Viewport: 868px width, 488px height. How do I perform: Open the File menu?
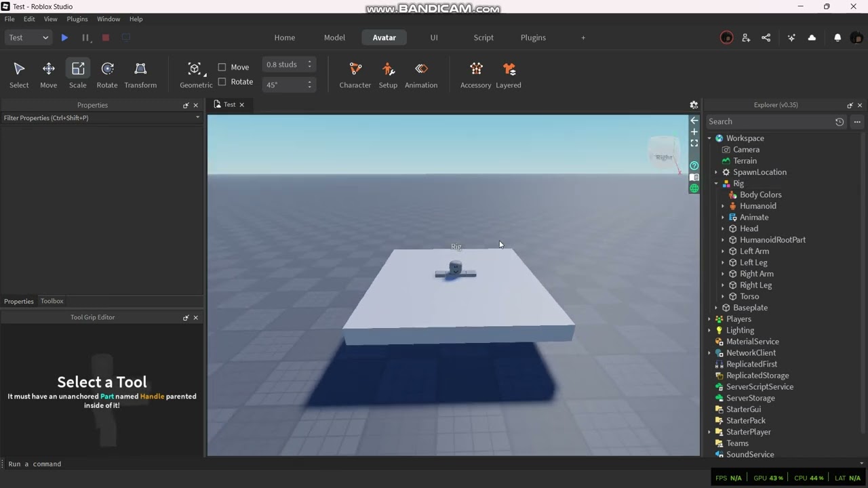pyautogui.click(x=9, y=19)
